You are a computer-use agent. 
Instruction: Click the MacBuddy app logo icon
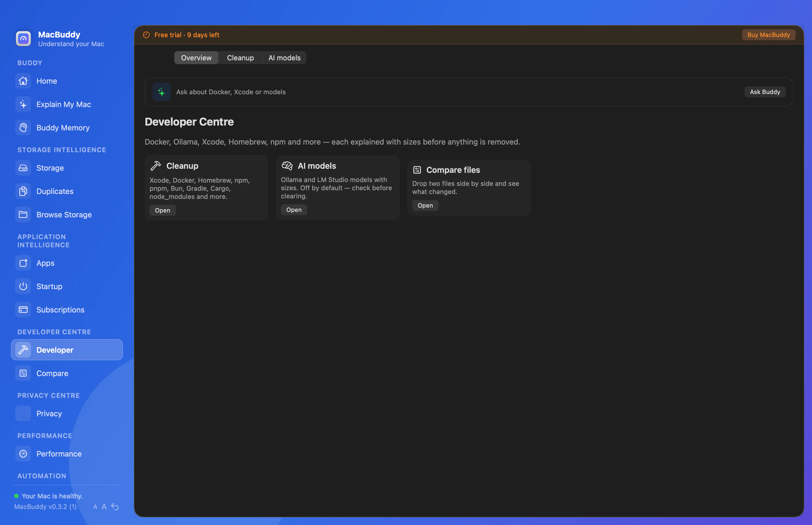pos(23,39)
